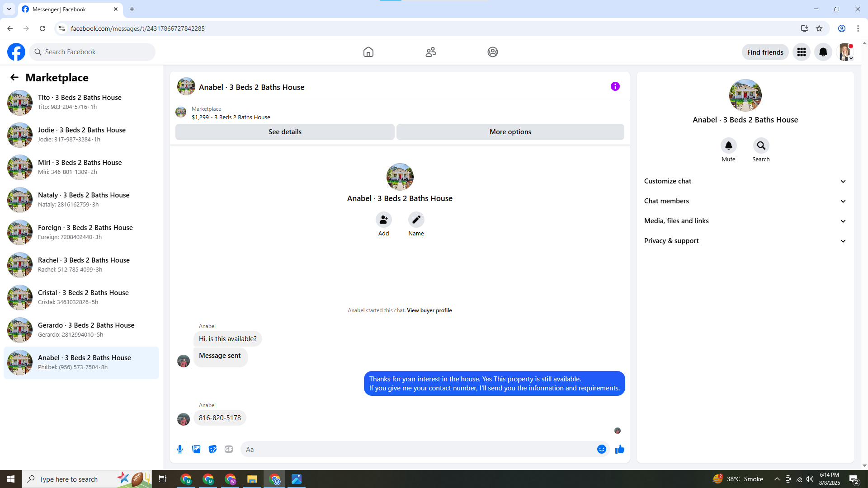Open File Explorer in the Windows taskbar
This screenshot has width=868, height=488.
[x=252, y=479]
